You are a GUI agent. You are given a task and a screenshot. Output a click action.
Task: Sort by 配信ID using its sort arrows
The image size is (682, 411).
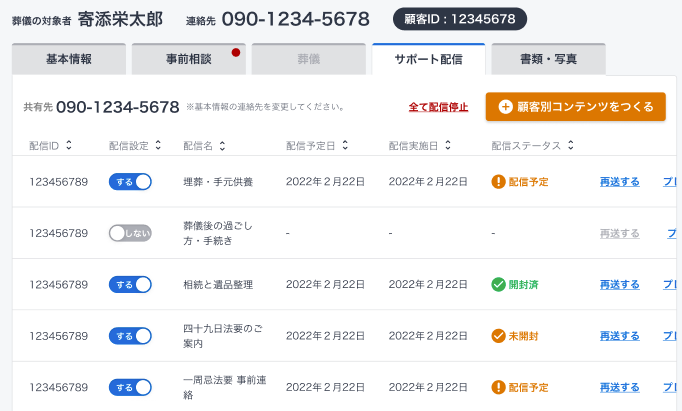(68, 146)
